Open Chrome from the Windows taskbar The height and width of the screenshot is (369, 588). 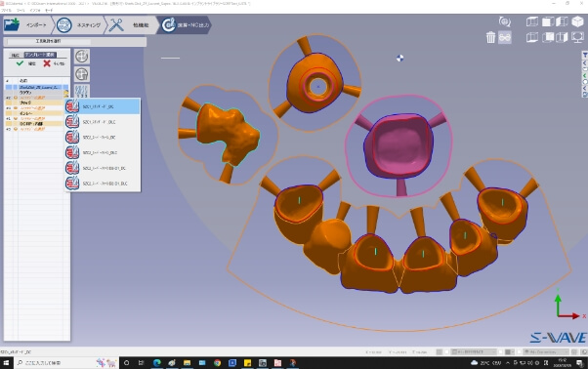click(217, 362)
